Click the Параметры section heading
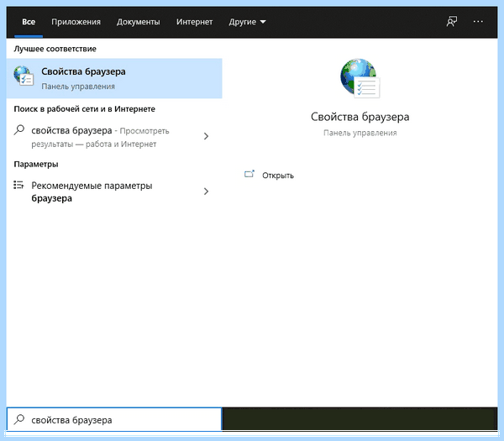504x441 pixels. tap(36, 165)
